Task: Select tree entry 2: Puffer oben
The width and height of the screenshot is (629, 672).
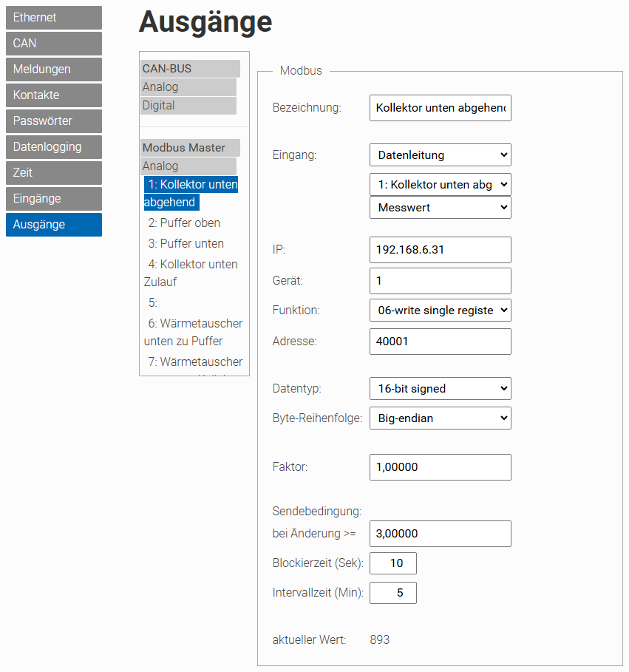Action: [184, 223]
